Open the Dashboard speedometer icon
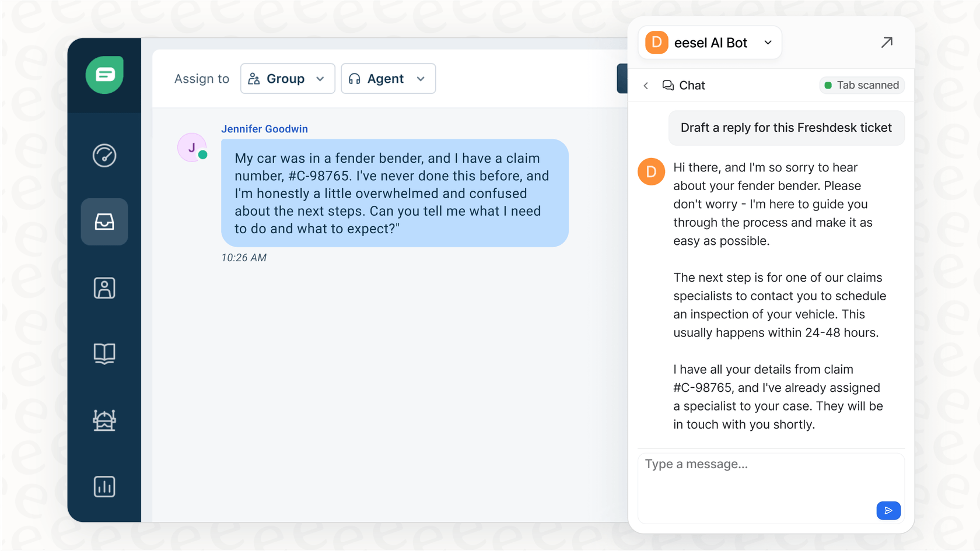The image size is (980, 551). [104, 156]
